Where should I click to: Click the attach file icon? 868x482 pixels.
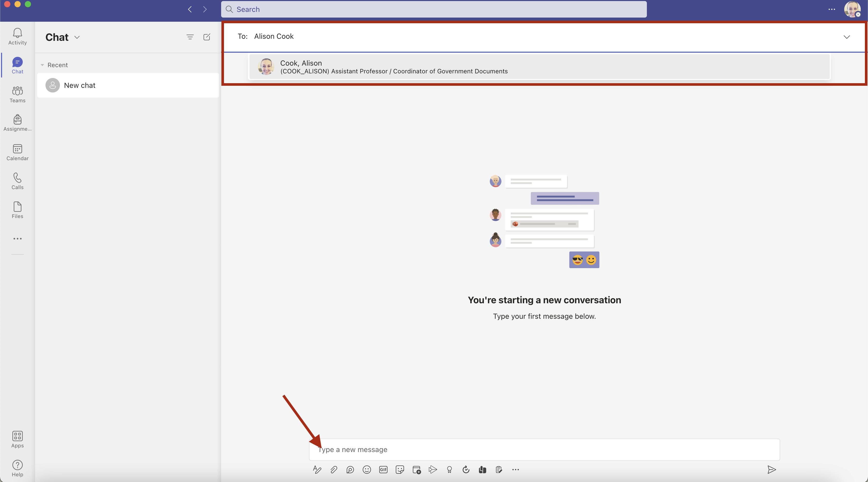334,470
